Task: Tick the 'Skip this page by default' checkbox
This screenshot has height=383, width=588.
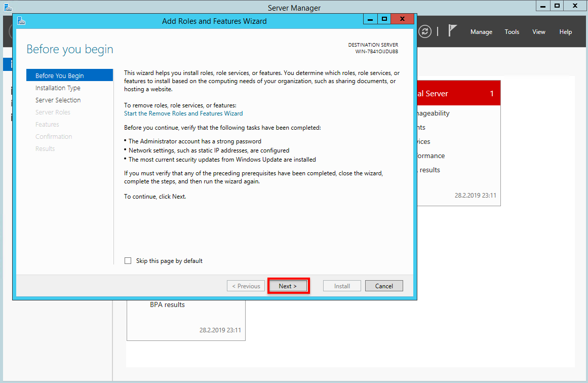Action: click(x=128, y=261)
